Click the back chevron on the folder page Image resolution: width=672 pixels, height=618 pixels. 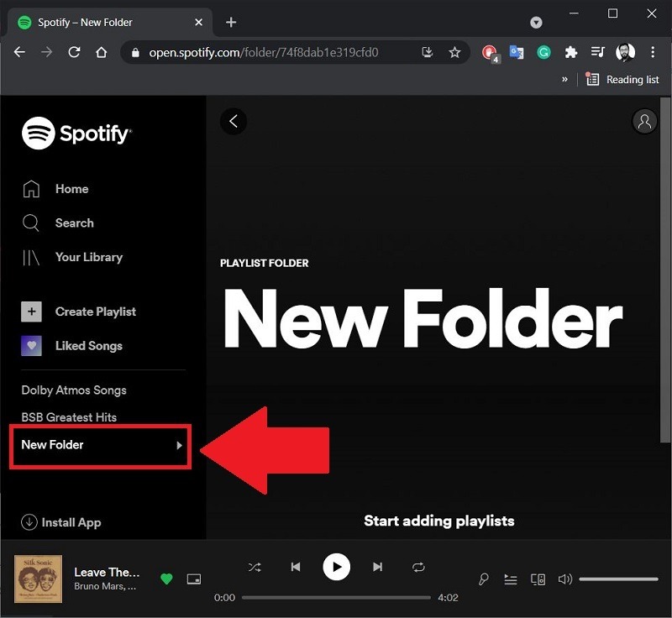coord(233,121)
